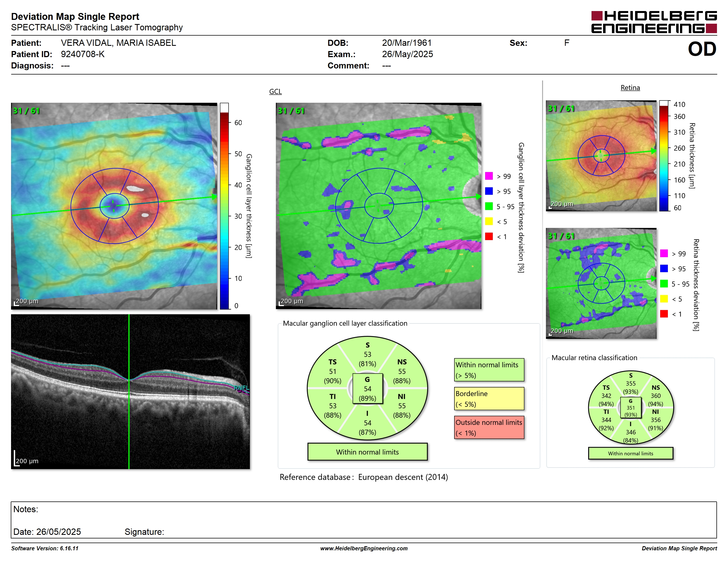Click the red 'Outside normal limits (< 1%)' box
The image size is (728, 563).
click(489, 427)
